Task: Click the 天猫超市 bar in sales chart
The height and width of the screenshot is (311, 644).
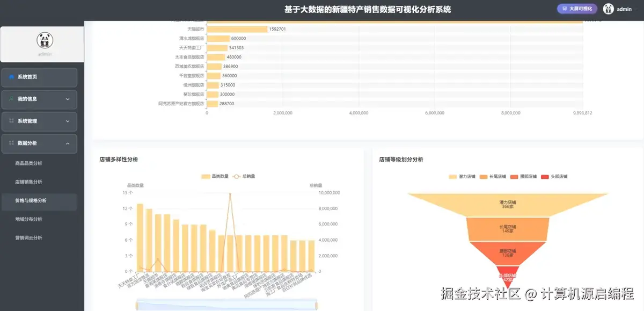Action: [237, 29]
